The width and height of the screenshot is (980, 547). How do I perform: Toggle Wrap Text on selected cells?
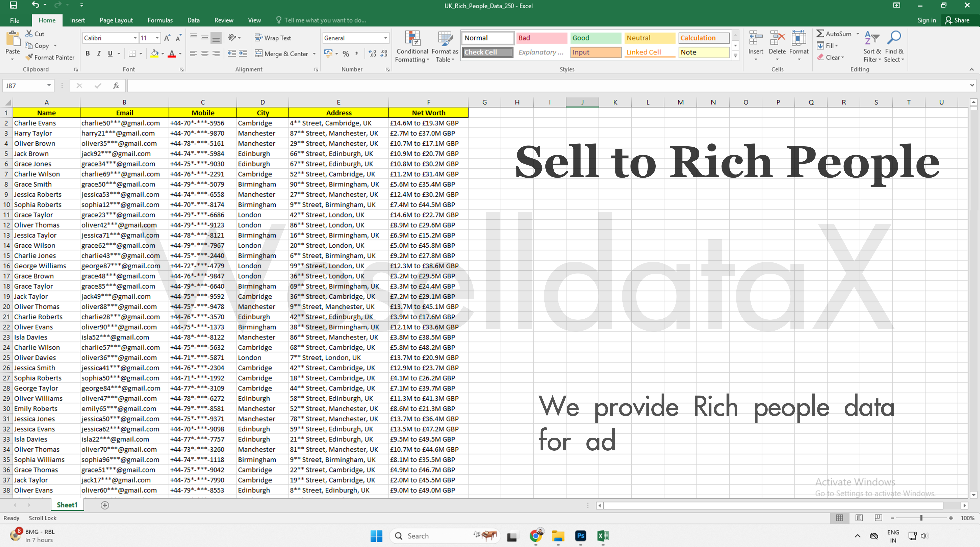(273, 38)
